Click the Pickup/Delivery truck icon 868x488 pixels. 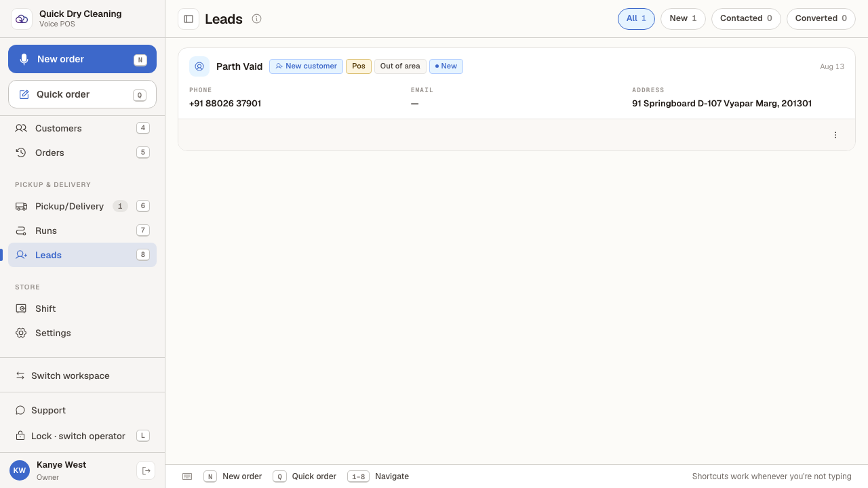[21, 206]
